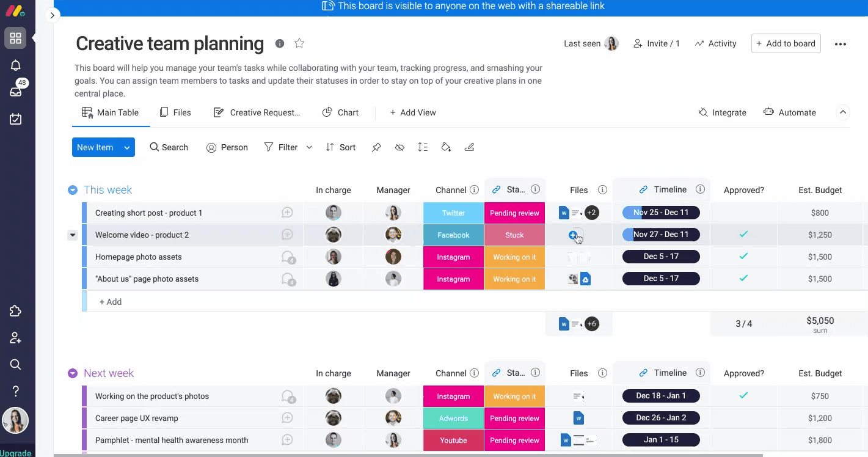Click the pin columns icon
Screen dimensions: 868x457
tap(376, 147)
